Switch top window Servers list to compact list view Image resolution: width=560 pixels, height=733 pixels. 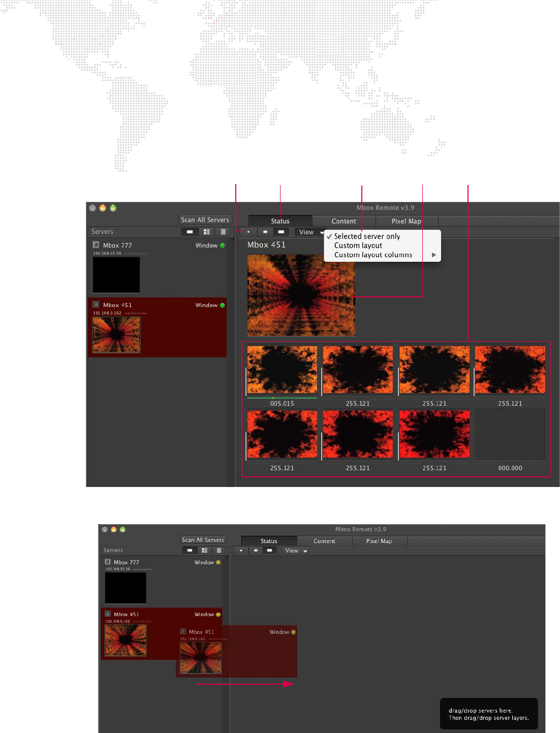tap(223, 232)
